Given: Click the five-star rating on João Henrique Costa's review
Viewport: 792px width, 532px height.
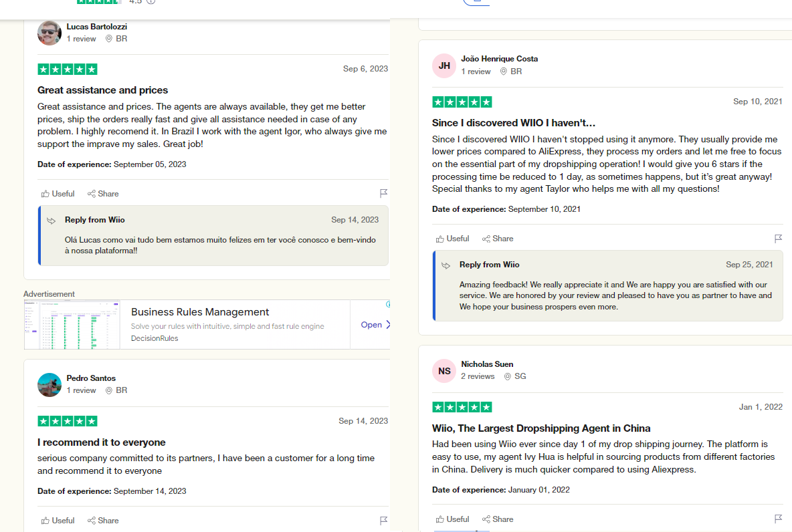Looking at the screenshot, I should pos(462,102).
